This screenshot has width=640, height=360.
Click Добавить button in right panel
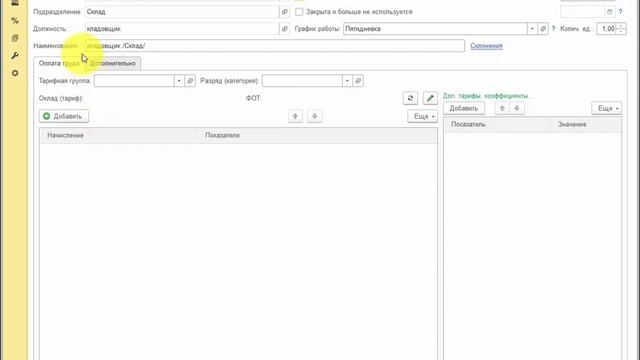point(464,108)
